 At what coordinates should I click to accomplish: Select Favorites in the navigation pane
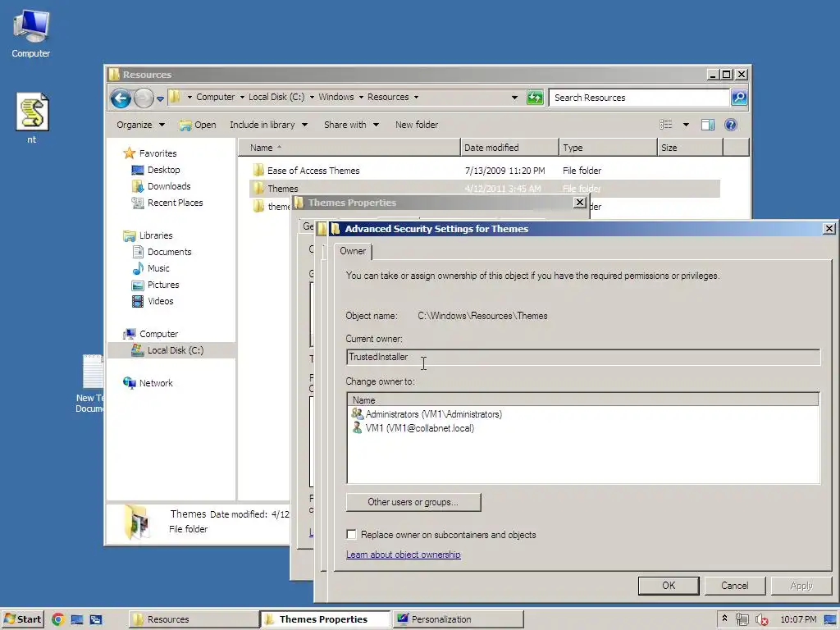tap(157, 153)
